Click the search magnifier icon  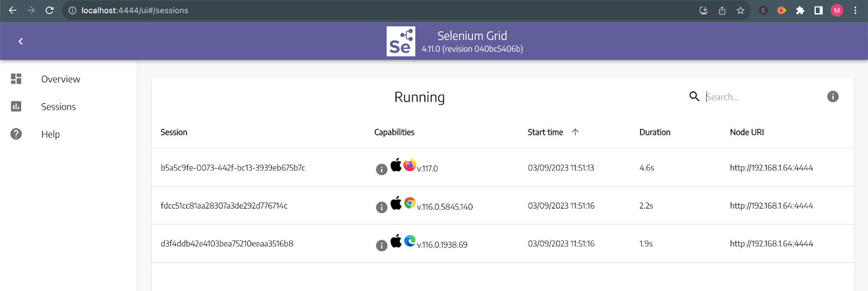[x=694, y=97]
